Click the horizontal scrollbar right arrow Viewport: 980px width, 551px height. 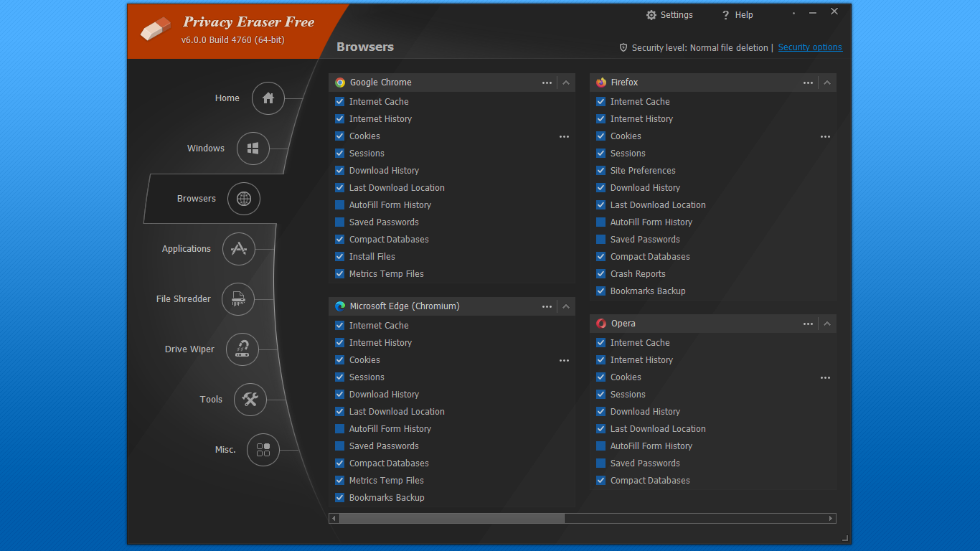pyautogui.click(x=831, y=517)
